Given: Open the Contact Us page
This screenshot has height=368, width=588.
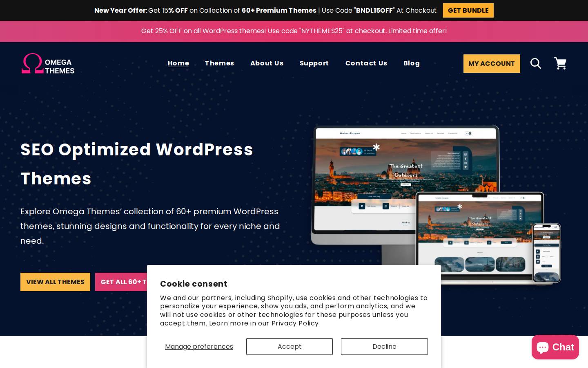Looking at the screenshot, I should [366, 63].
